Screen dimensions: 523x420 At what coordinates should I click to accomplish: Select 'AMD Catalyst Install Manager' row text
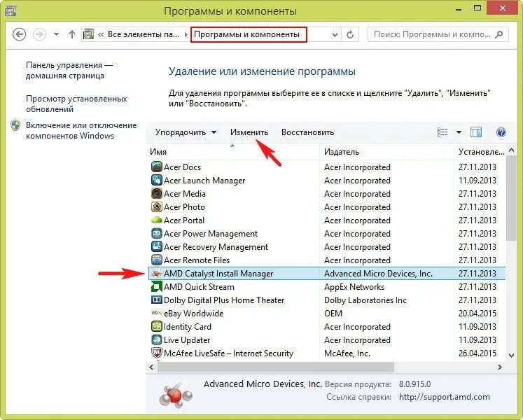[x=218, y=274]
